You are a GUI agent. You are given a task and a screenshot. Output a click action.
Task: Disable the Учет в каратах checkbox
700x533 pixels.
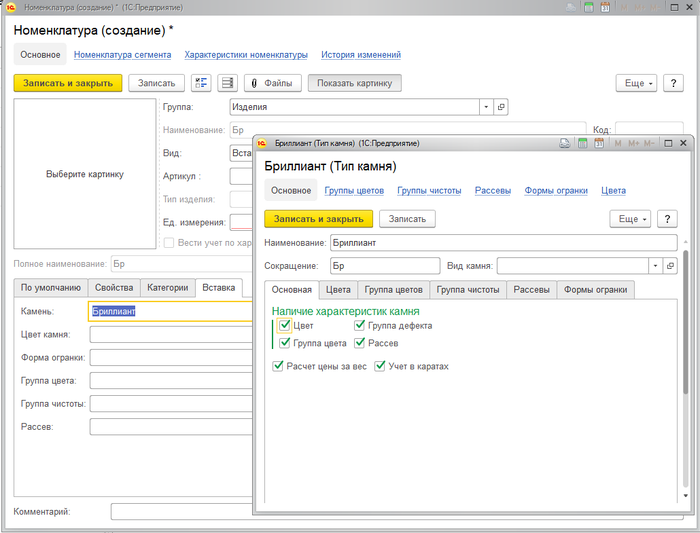pyautogui.click(x=380, y=366)
